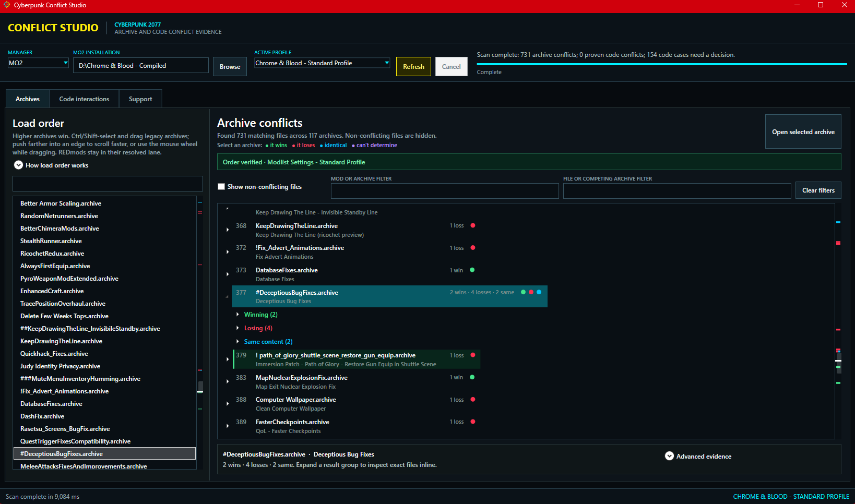Expand the MapNuclearExplosionFix.archive row arrow

click(228, 381)
